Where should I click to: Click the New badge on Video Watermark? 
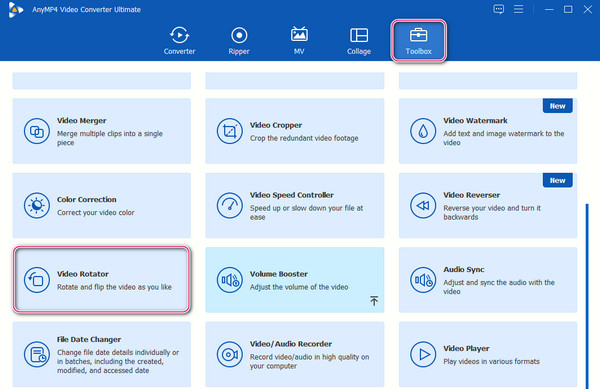(x=558, y=106)
